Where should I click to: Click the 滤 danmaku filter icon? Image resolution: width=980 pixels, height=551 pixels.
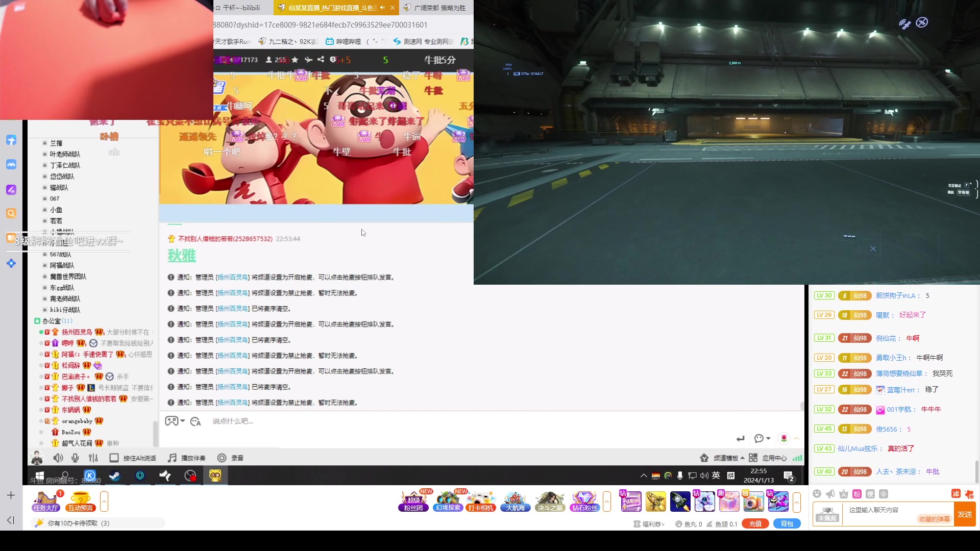(x=955, y=494)
